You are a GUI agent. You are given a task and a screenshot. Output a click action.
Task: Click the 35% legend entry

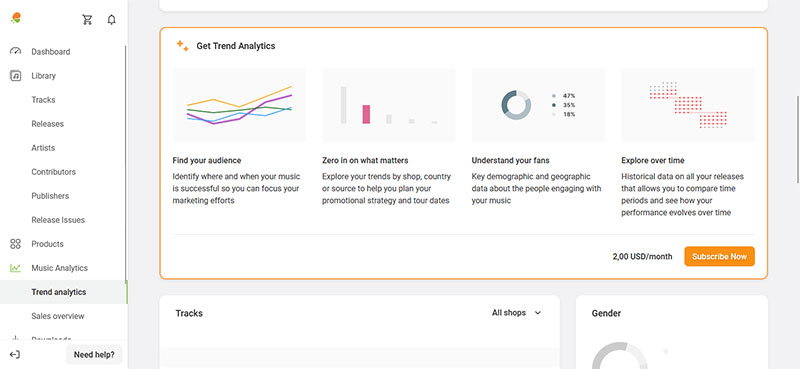click(x=564, y=105)
